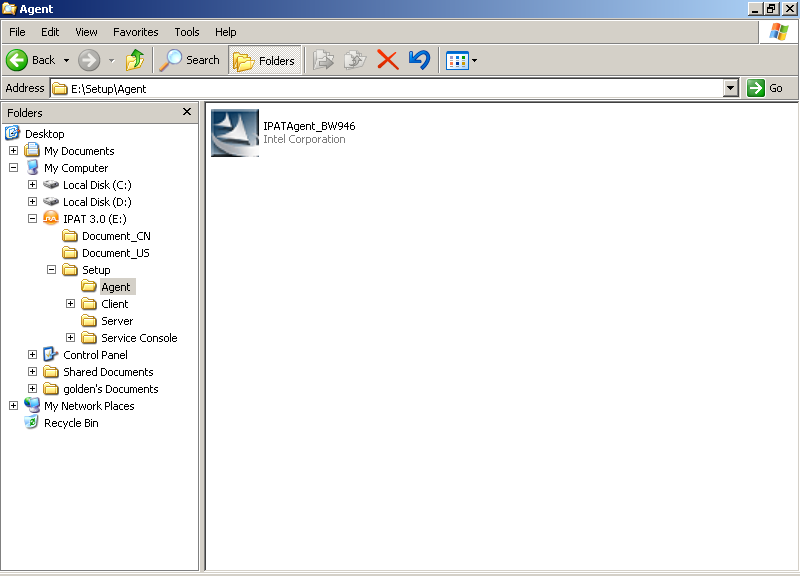
Task: Expand the address bar dropdown
Action: [731, 88]
